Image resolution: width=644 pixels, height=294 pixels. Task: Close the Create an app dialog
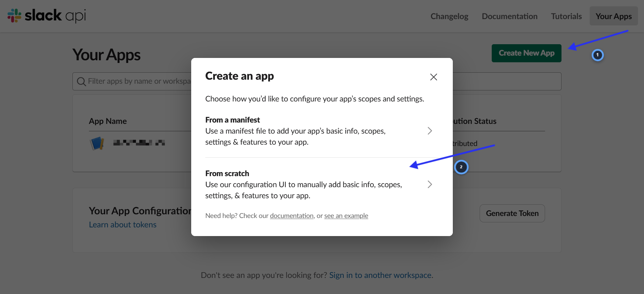pyautogui.click(x=433, y=77)
